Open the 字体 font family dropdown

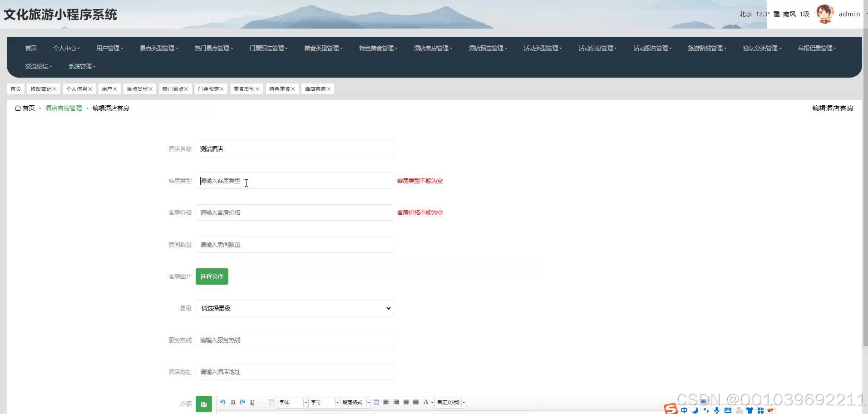click(293, 402)
